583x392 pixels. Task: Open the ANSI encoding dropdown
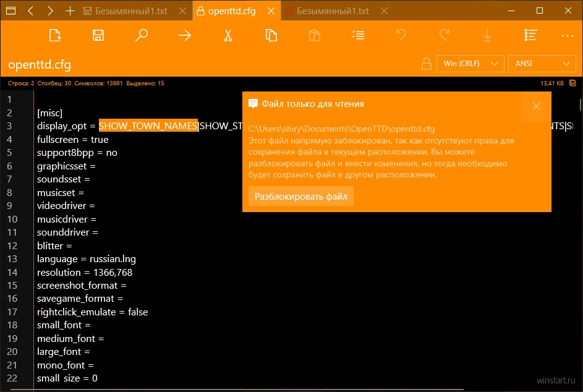(x=542, y=64)
